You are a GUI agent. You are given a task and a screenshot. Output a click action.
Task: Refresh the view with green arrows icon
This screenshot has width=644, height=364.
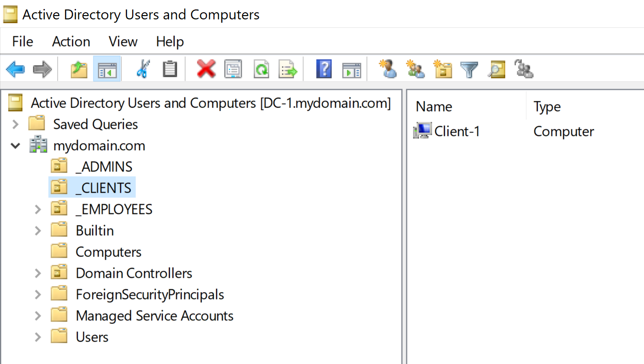[261, 69]
